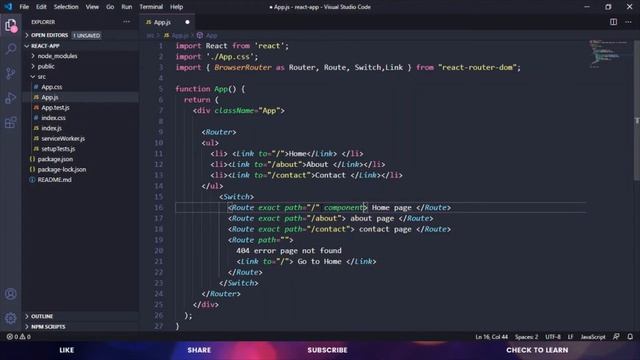Image resolution: width=640 pixels, height=360 pixels.
Task: Open the Selection menu
Action: 66,7
